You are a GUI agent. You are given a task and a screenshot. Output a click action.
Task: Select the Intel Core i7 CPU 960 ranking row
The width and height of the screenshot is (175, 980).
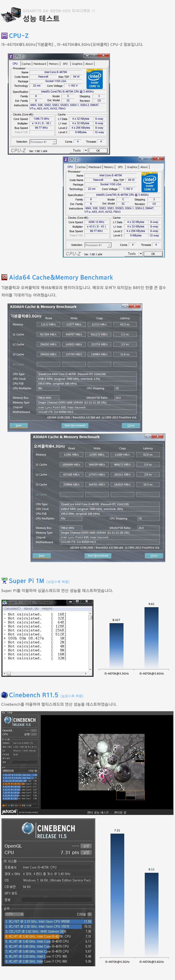click(x=48, y=956)
